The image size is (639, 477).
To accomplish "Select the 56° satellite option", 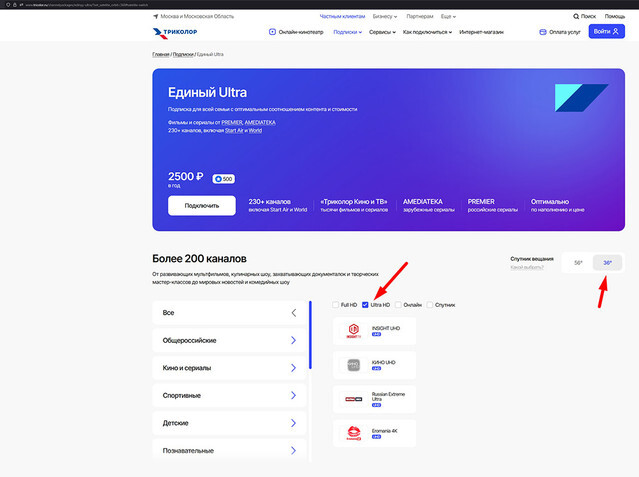I will click(577, 263).
